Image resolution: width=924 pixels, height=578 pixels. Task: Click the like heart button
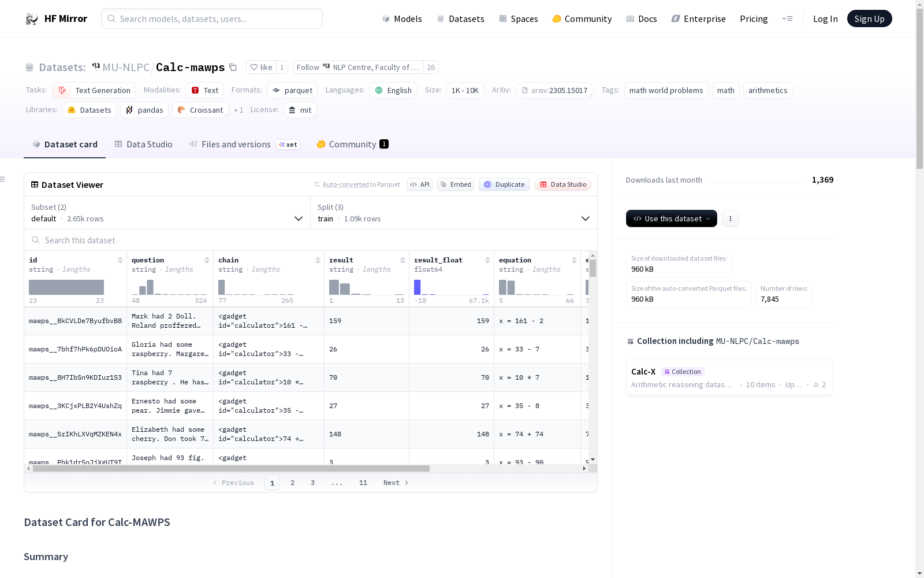point(261,67)
